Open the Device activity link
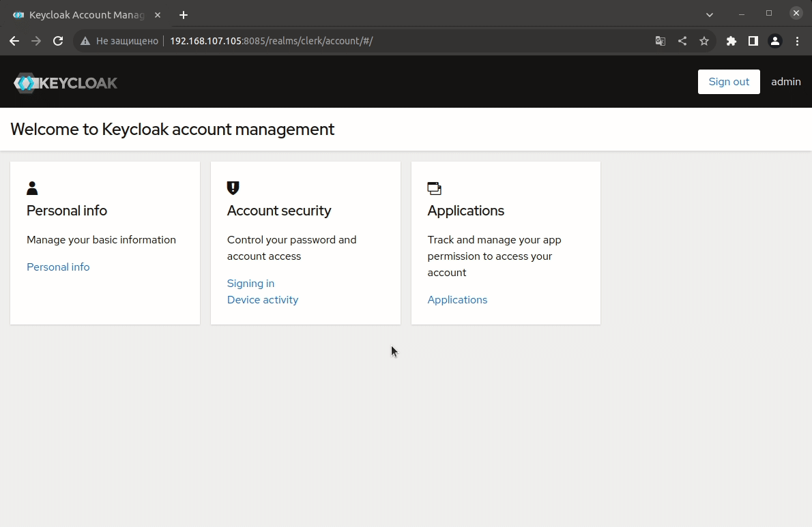The height and width of the screenshot is (527, 812). click(263, 300)
